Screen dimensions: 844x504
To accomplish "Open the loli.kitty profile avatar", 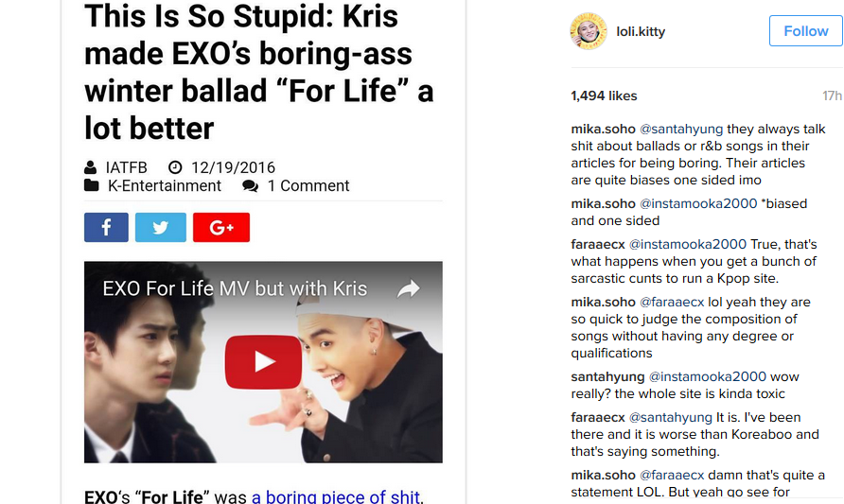I will click(589, 31).
